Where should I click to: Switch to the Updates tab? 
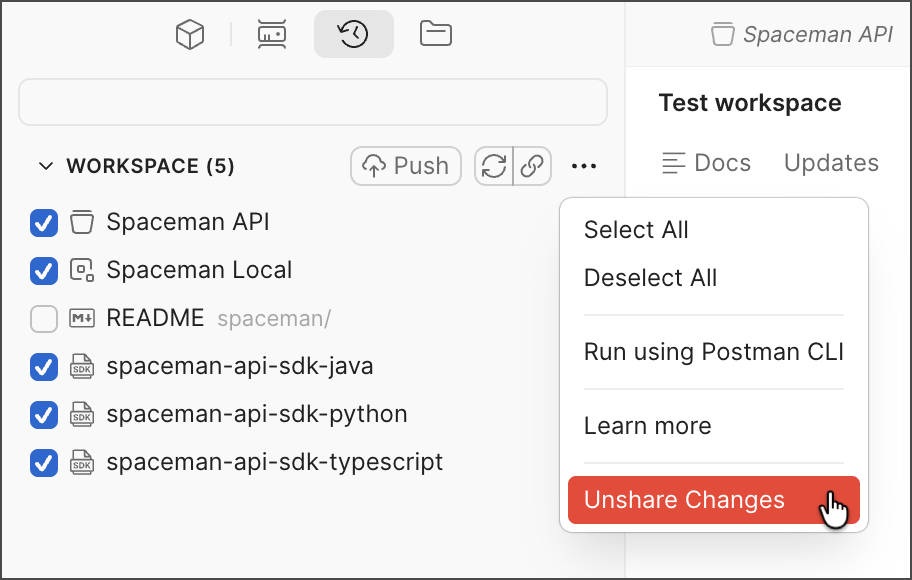click(x=831, y=163)
